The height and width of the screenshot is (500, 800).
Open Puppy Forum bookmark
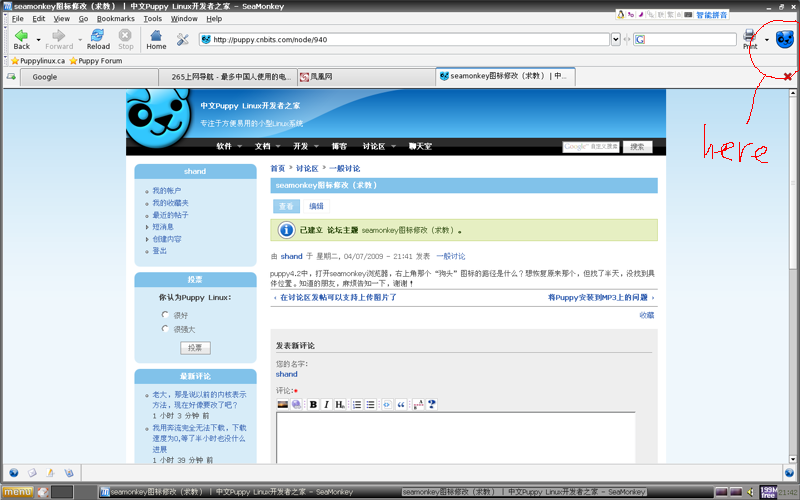96,61
